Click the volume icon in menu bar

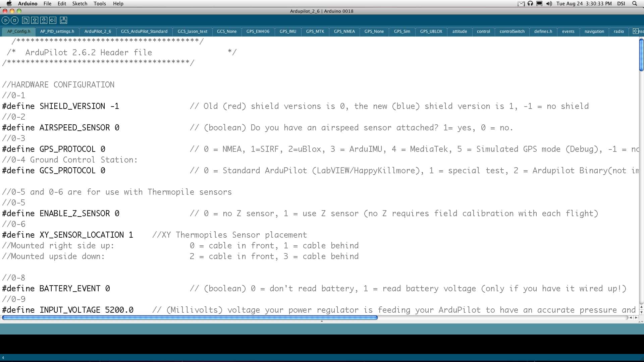point(549,4)
